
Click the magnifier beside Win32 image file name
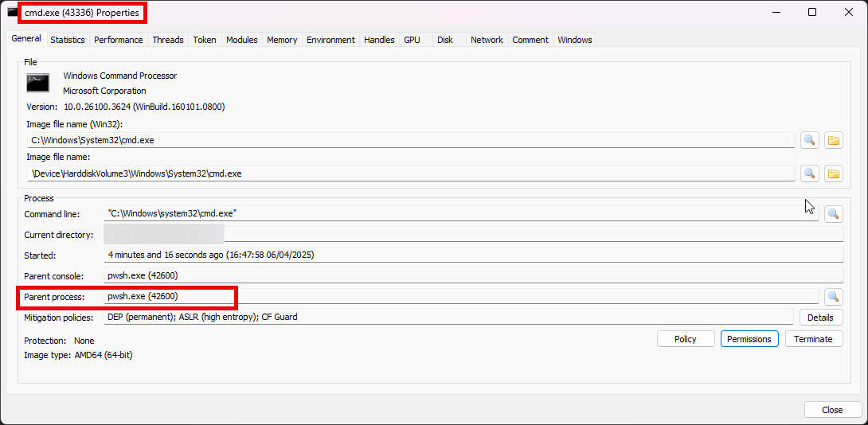pyautogui.click(x=809, y=140)
